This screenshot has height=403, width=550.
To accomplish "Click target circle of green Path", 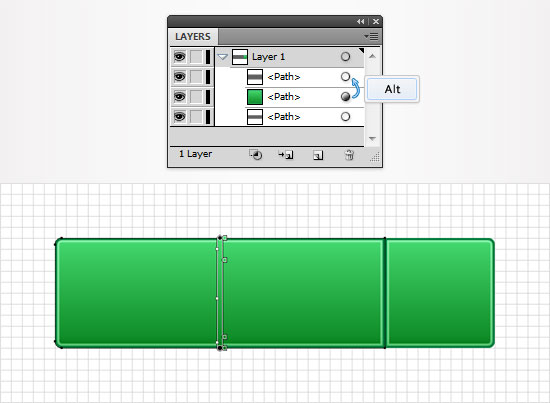I will (x=345, y=96).
